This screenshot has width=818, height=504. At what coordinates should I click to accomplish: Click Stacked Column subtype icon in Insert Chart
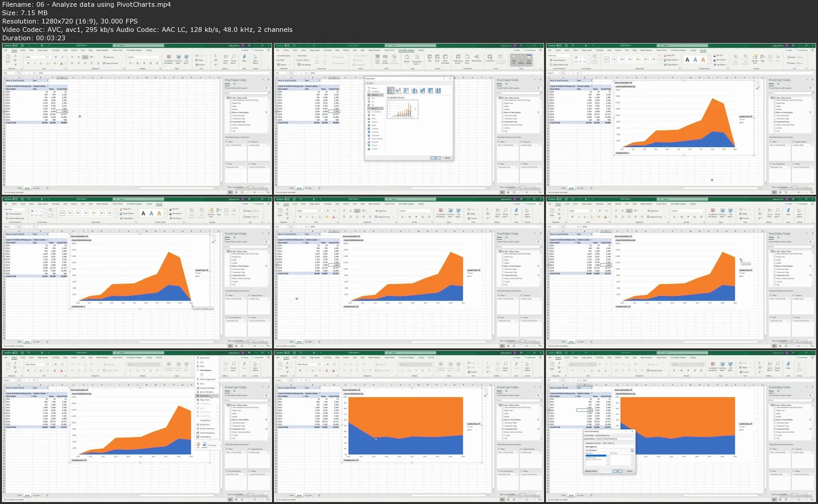click(x=398, y=91)
